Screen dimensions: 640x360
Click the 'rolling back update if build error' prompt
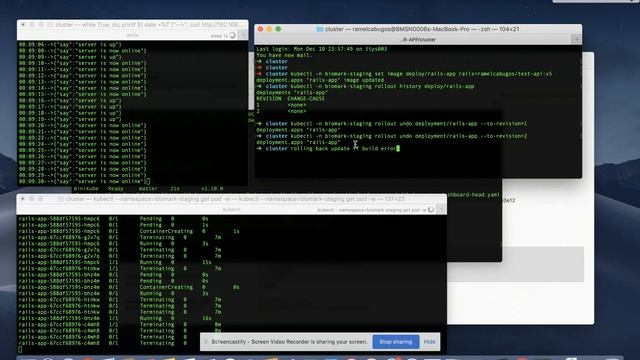click(x=328, y=149)
